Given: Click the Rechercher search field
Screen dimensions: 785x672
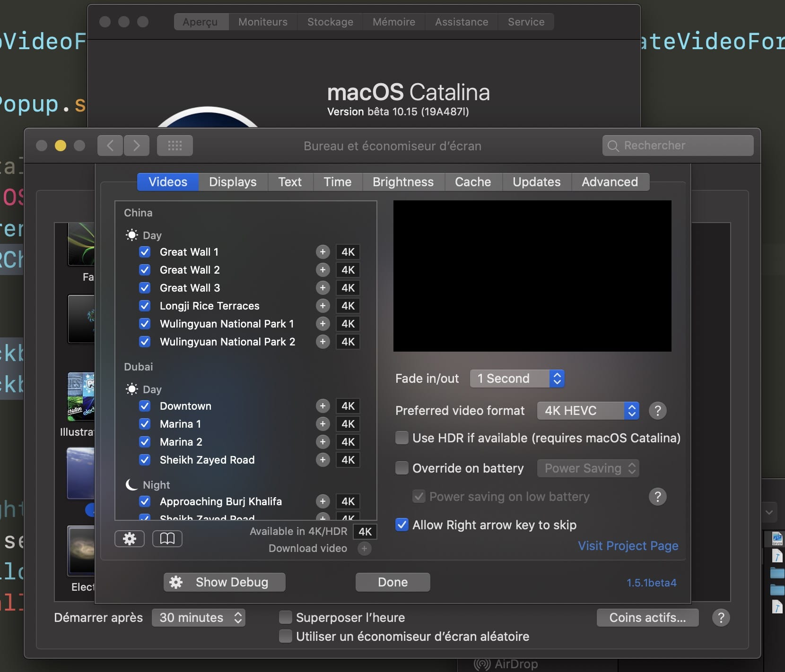Looking at the screenshot, I should point(678,146).
